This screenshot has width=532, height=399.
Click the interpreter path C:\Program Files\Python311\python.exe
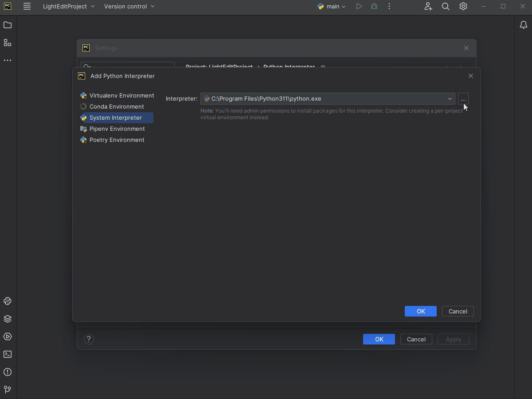pyautogui.click(x=266, y=99)
